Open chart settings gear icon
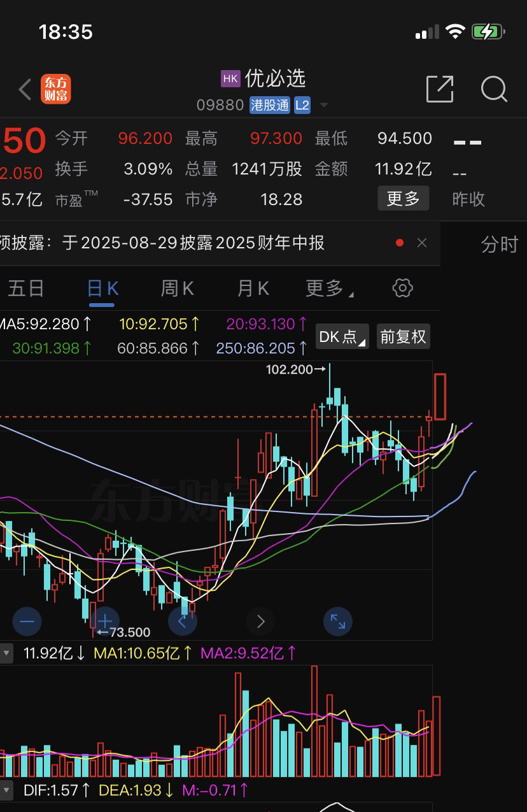Viewport: 527px width, 812px height. click(x=402, y=288)
